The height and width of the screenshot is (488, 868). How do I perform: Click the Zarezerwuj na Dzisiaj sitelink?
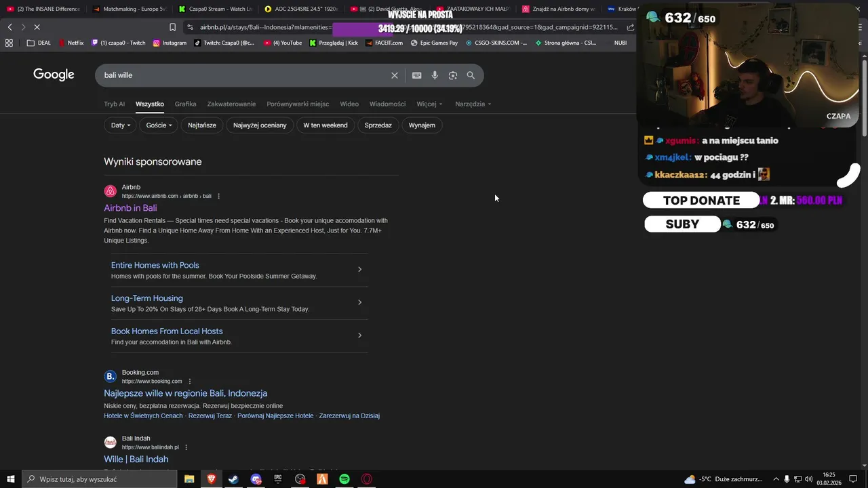[349, 415]
